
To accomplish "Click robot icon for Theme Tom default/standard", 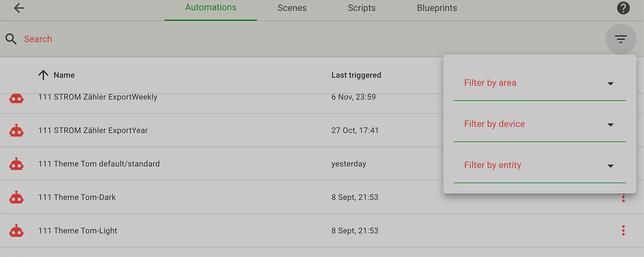I will pyautogui.click(x=16, y=164).
